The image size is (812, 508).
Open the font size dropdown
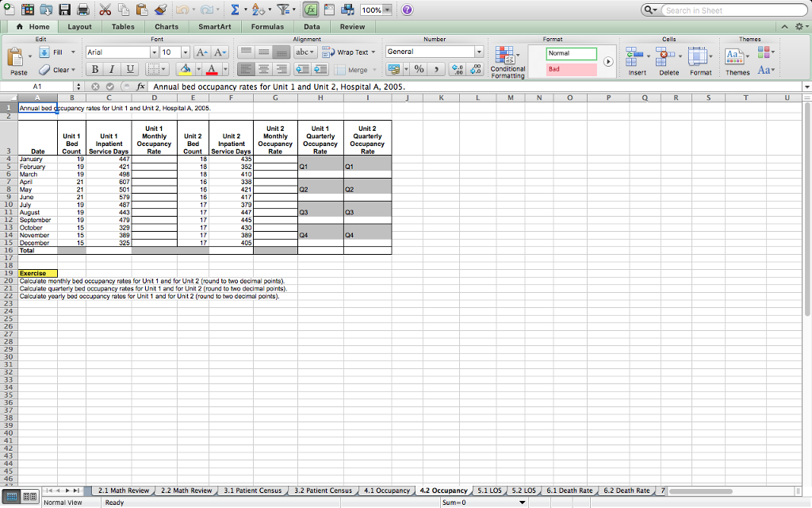click(184, 52)
